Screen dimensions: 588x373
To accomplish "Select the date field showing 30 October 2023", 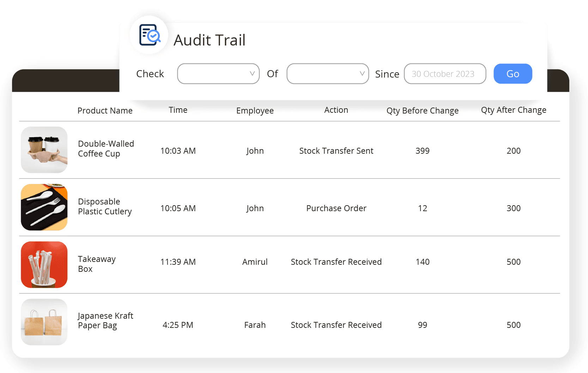I will pos(445,74).
